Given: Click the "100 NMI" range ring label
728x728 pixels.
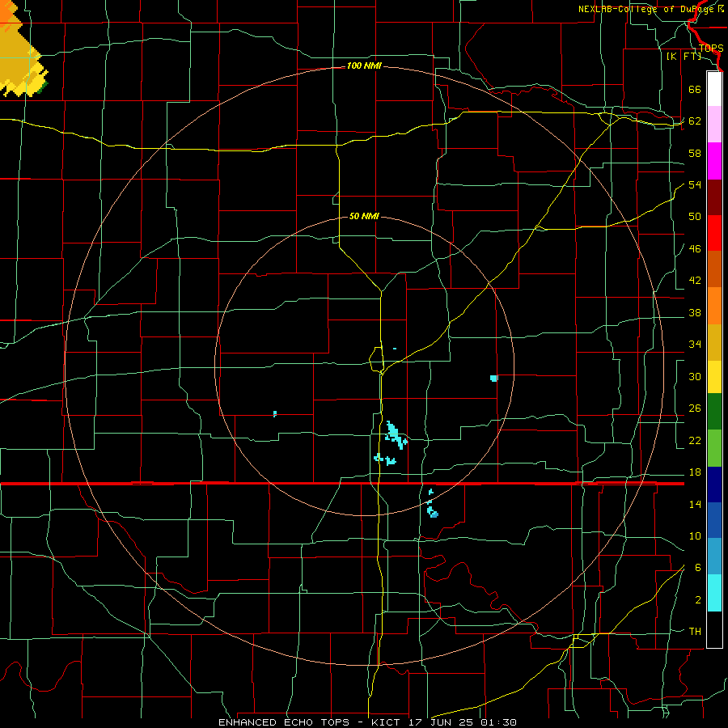Looking at the screenshot, I should point(364,66).
